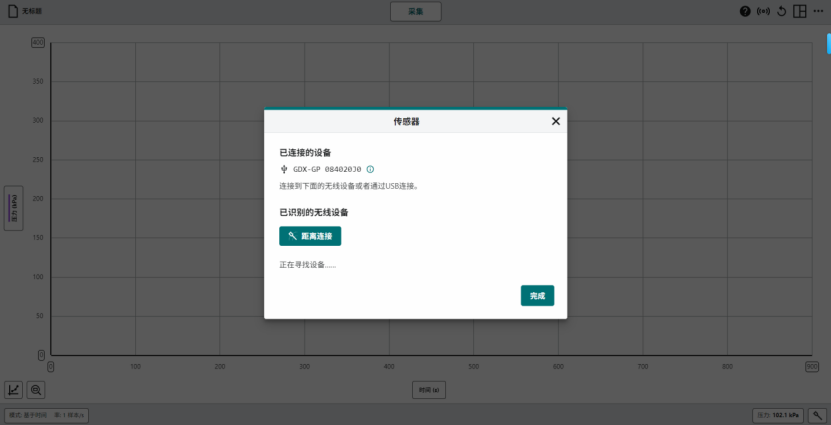
Task: Open the three-dot more options menu
Action: pyautogui.click(x=818, y=11)
